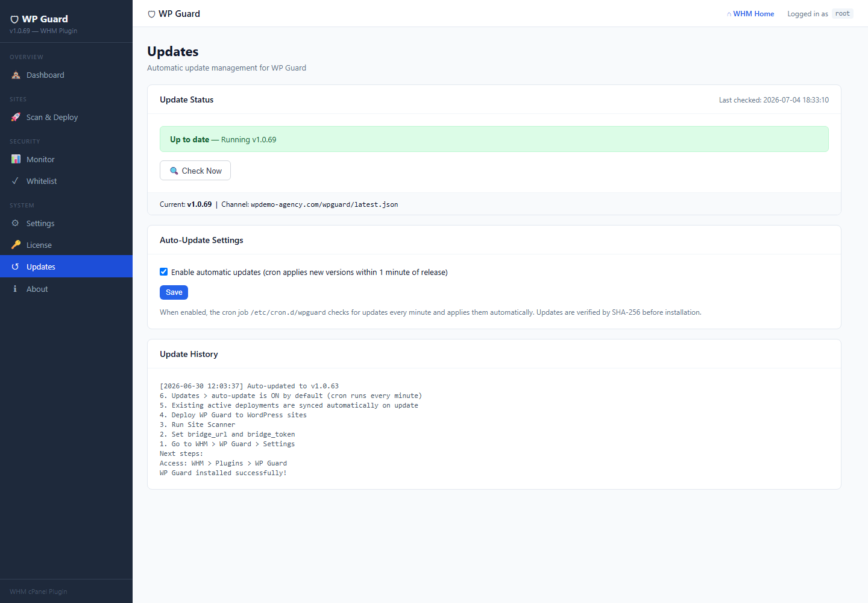Navigate to Settings

(66, 223)
